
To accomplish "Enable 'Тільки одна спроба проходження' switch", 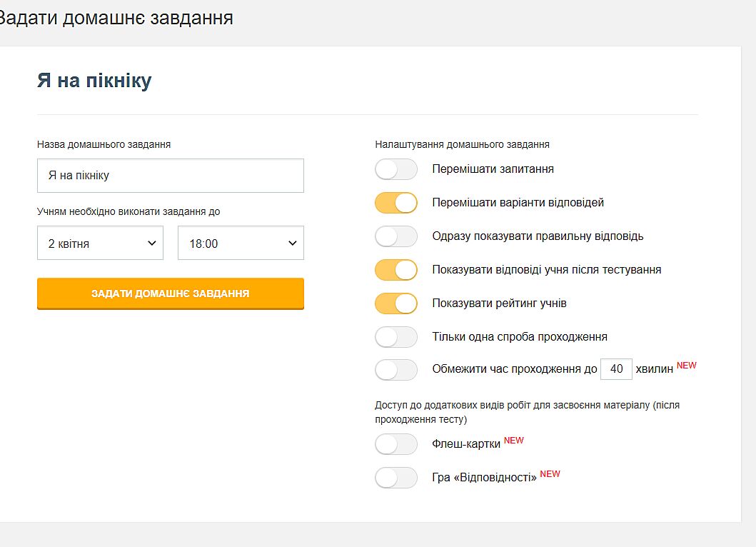I will 395,337.
